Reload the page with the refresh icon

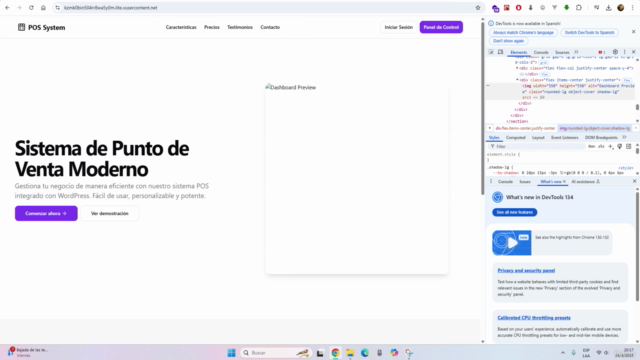coord(31,8)
